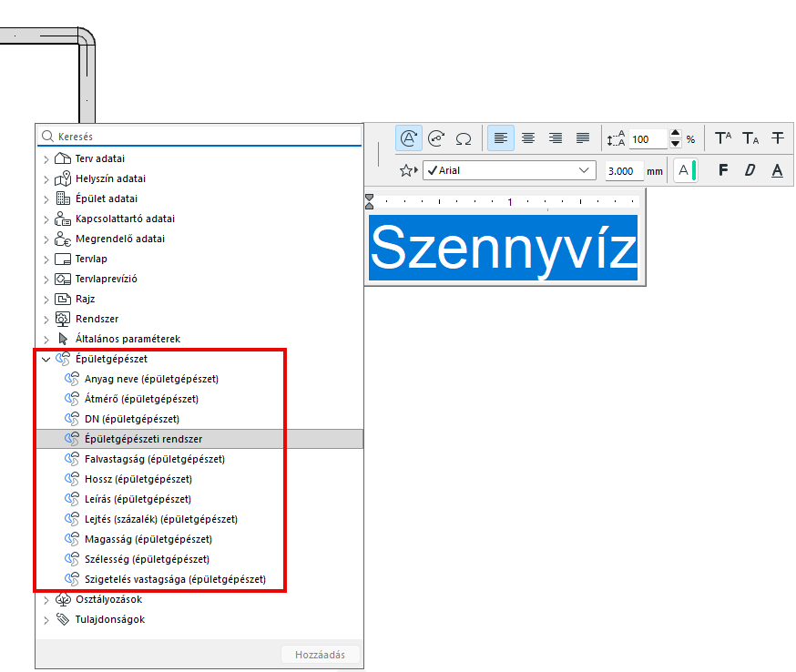Expand the Rajz group
The width and height of the screenshot is (796, 672).
pyautogui.click(x=46, y=300)
